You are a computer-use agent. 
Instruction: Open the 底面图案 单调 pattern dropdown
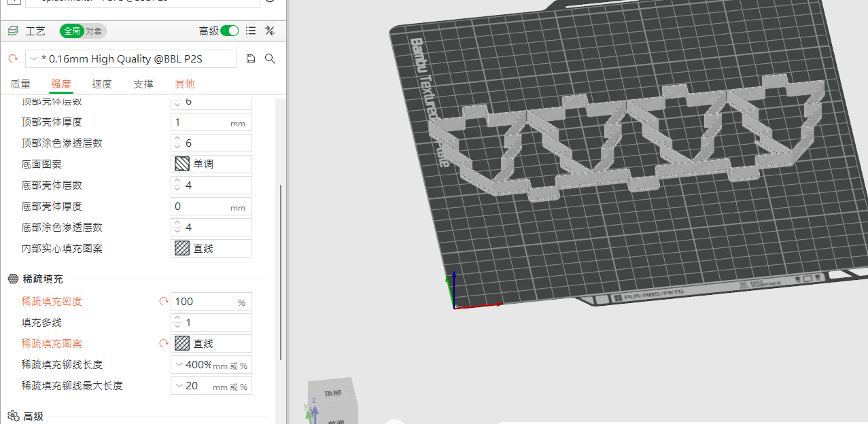coord(211,164)
